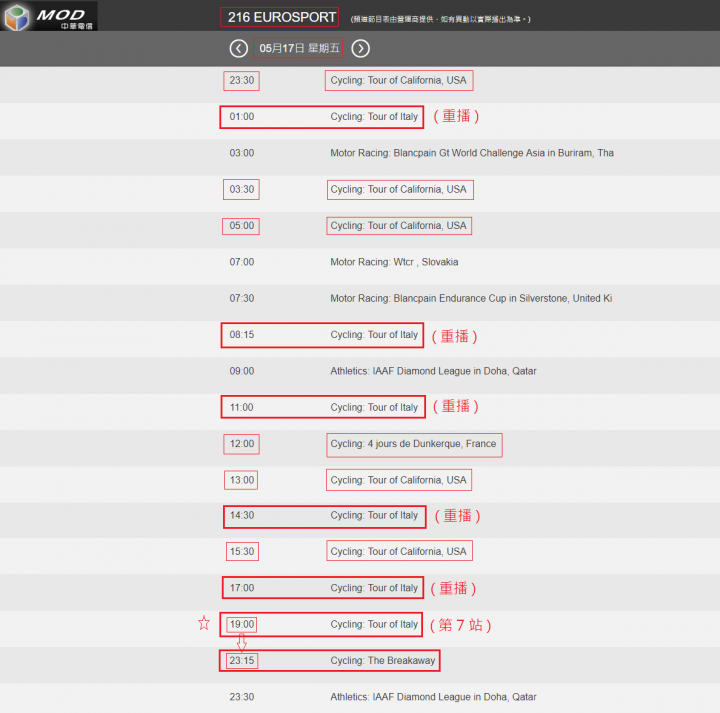
Task: Select 15:30 Tour of California program
Action: 399,551
